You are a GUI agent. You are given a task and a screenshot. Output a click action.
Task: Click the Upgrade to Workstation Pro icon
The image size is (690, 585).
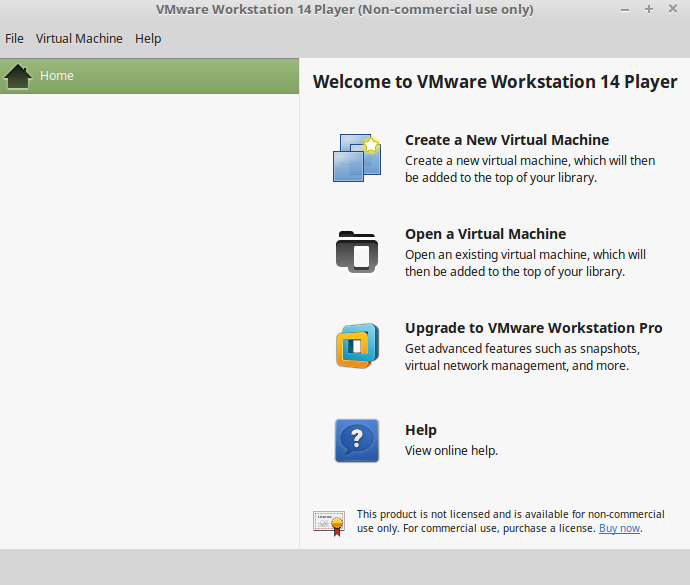click(x=357, y=346)
